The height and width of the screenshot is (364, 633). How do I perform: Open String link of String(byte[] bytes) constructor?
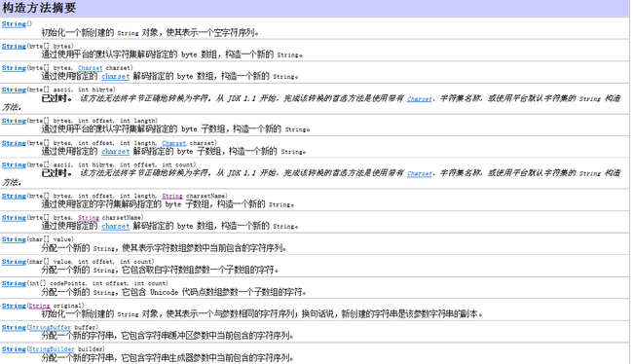pyautogui.click(x=14, y=46)
